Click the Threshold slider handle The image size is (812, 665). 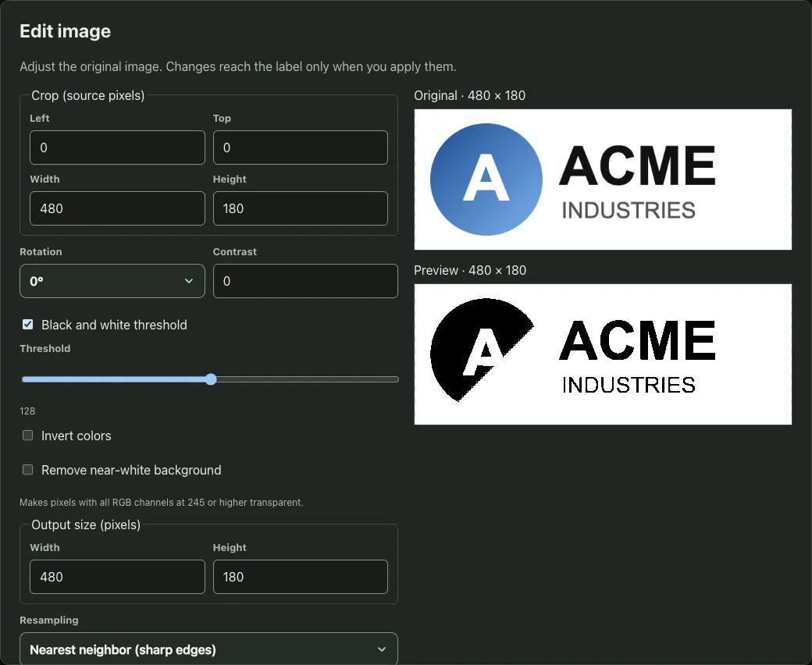(211, 379)
